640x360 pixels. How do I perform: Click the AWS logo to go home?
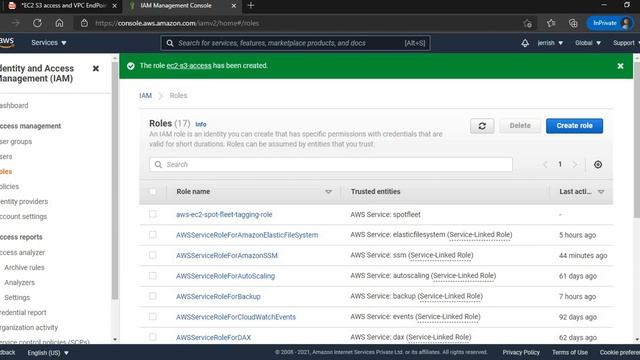click(x=7, y=42)
